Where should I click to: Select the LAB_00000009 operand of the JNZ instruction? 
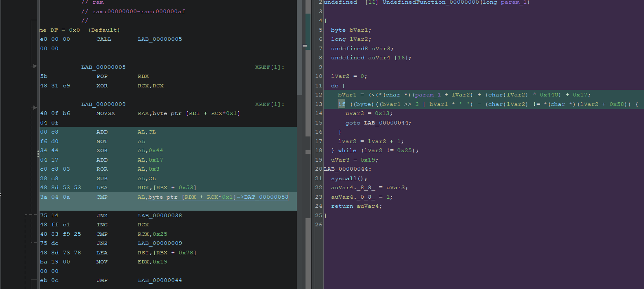pyautogui.click(x=160, y=243)
